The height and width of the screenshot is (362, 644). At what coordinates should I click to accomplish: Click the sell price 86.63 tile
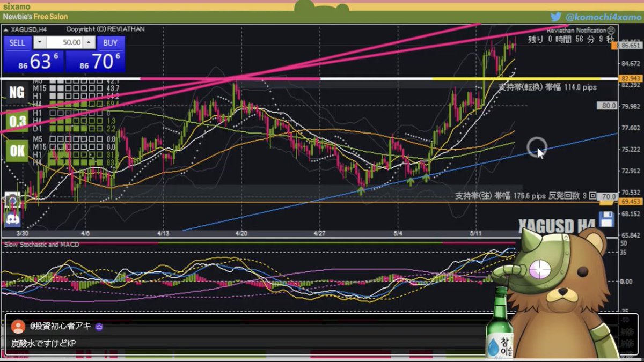pyautogui.click(x=34, y=61)
